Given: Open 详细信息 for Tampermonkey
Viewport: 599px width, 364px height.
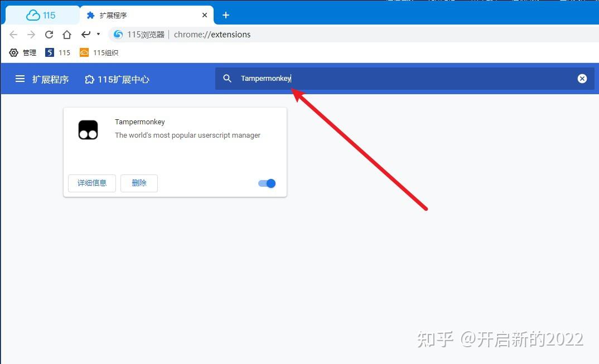Looking at the screenshot, I should pos(91,183).
